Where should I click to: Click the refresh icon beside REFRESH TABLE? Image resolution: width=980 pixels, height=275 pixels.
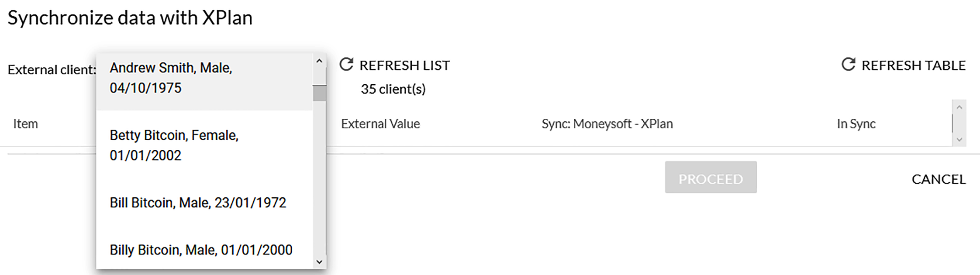coord(848,65)
